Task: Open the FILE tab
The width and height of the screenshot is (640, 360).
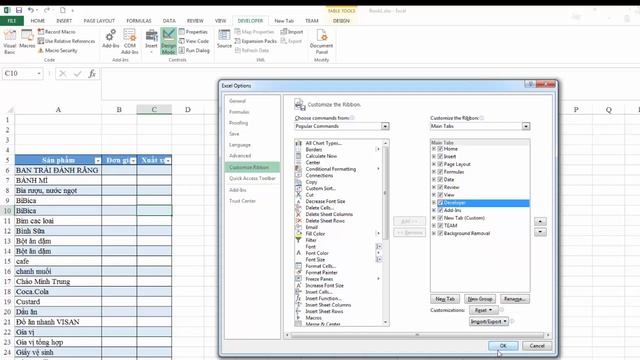Action: coord(12,21)
